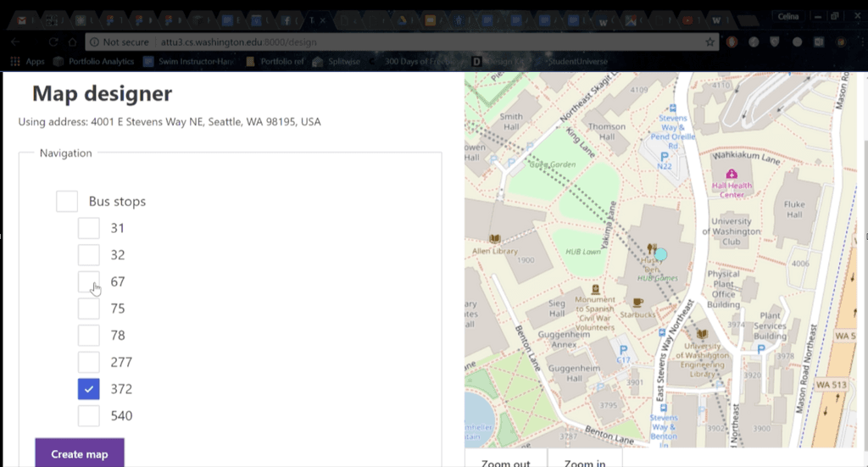Click the Fluke Hall label on map
This screenshot has height=467, width=868.
794,209
